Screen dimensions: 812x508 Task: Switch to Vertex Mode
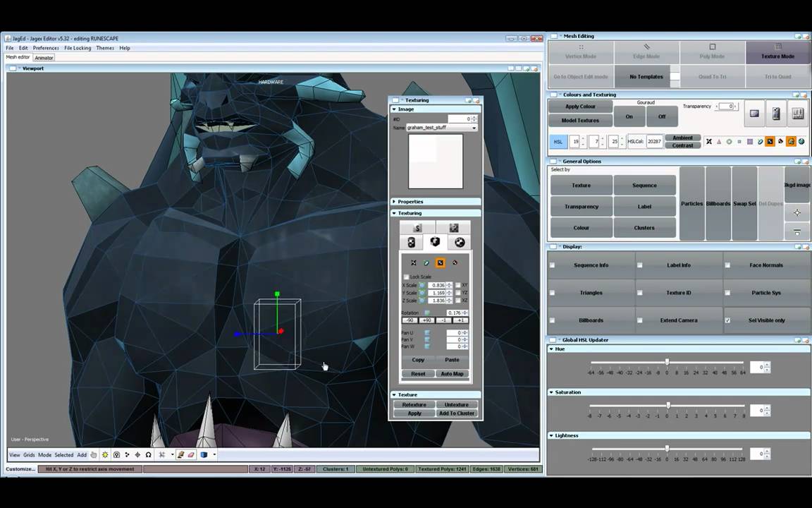pyautogui.click(x=581, y=52)
